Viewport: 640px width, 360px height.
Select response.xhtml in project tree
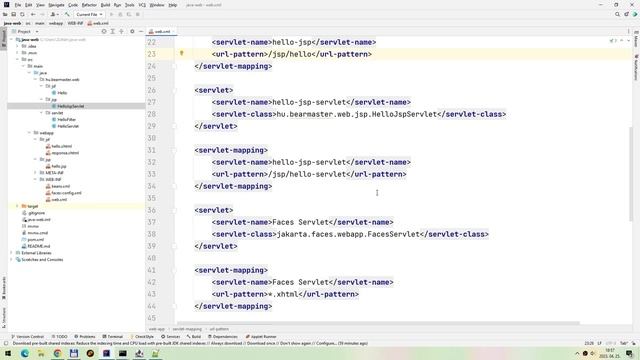pyautogui.click(x=65, y=153)
